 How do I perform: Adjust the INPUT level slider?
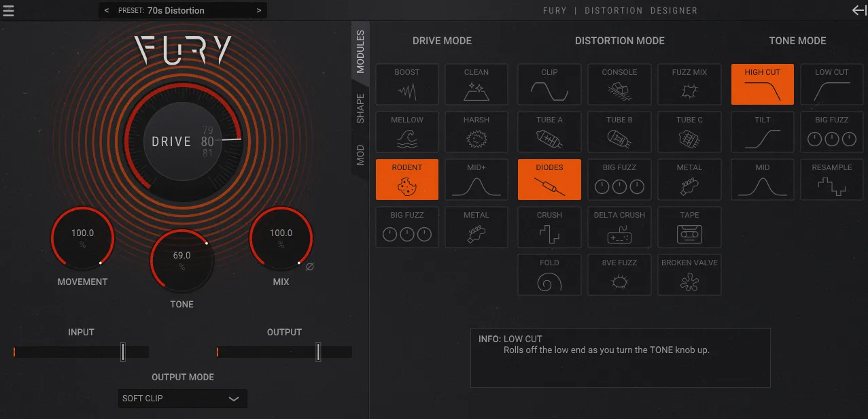(x=123, y=351)
